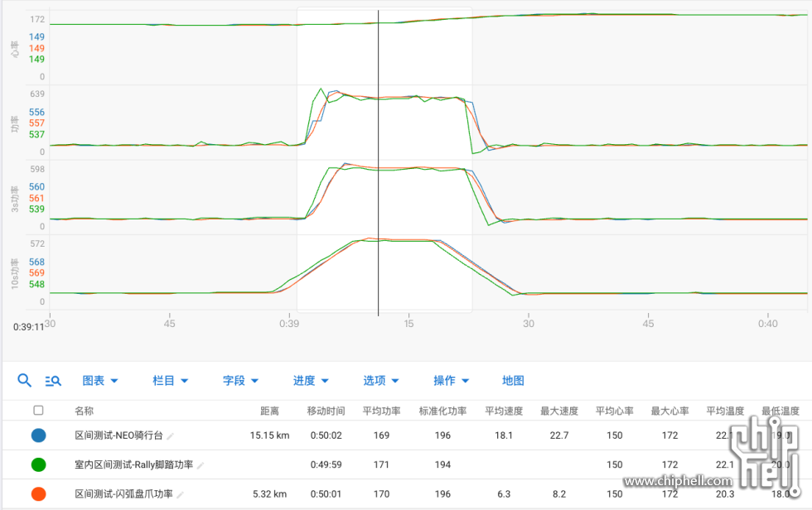Click distance value 5.32 km

tap(269, 494)
